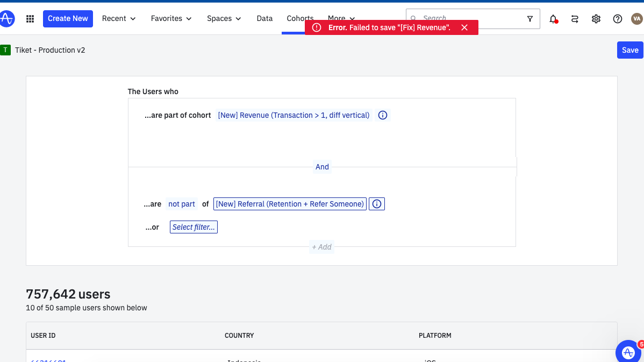644x362 pixels.
Task: Click the Create New button
Action: coord(68,18)
